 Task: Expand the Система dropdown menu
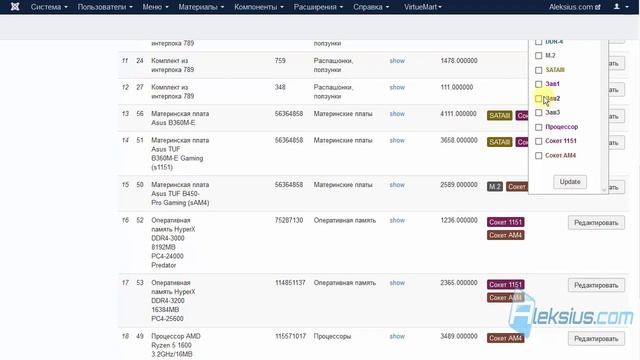tap(49, 7)
